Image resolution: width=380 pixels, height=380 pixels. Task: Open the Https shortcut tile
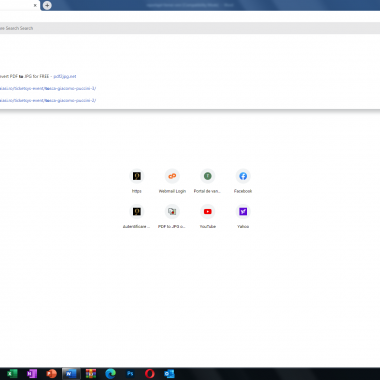point(137,181)
